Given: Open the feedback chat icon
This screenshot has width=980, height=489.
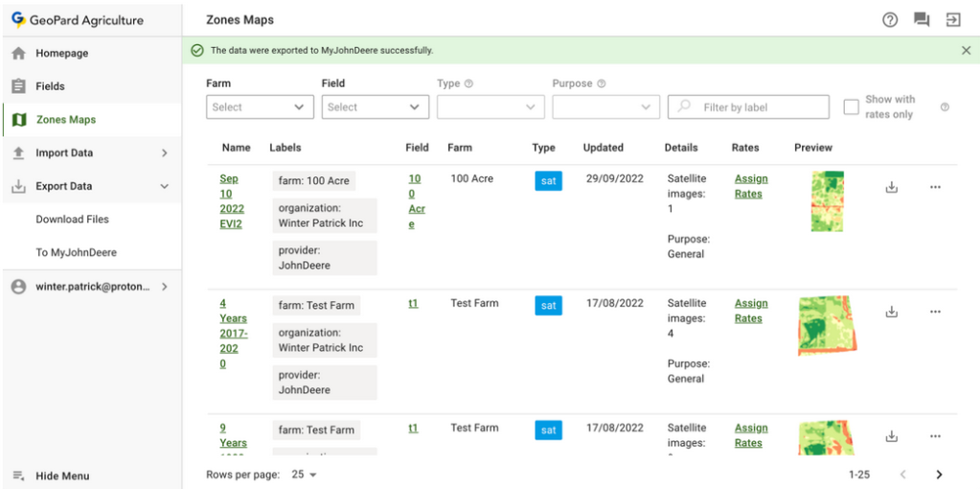Looking at the screenshot, I should [x=922, y=20].
